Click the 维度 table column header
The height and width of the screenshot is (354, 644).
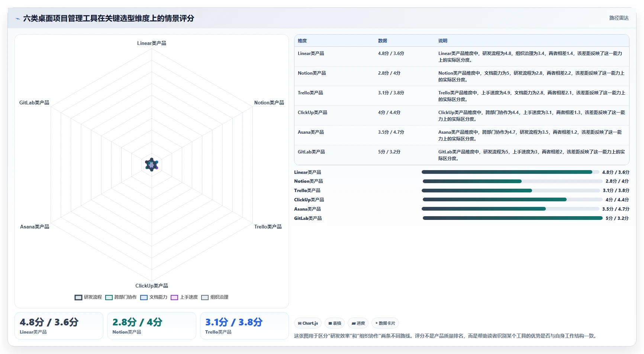tap(302, 41)
